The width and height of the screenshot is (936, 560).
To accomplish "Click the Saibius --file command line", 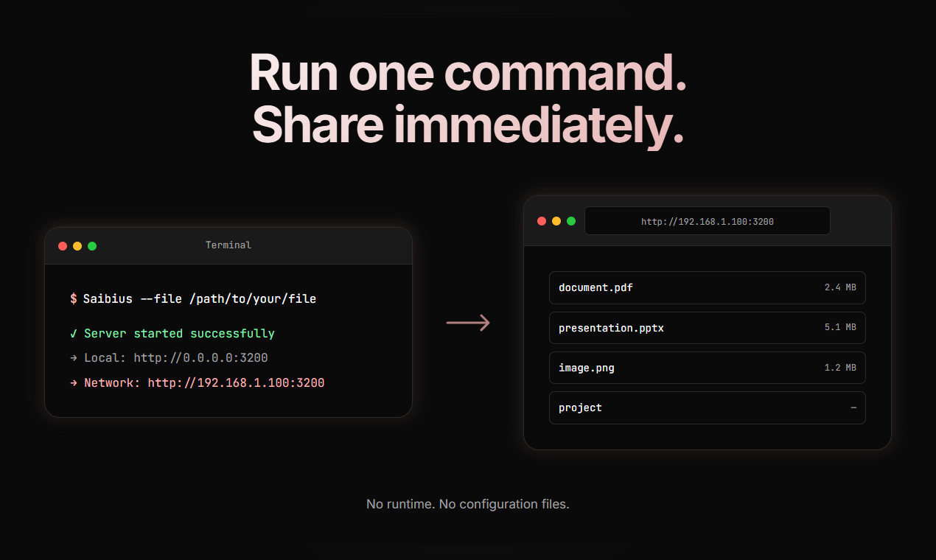I will coord(193,299).
